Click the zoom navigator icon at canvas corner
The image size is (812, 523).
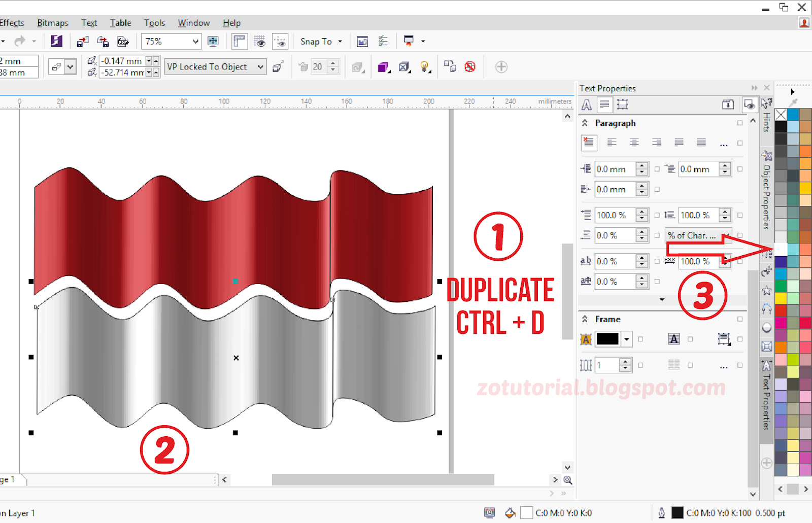point(568,480)
